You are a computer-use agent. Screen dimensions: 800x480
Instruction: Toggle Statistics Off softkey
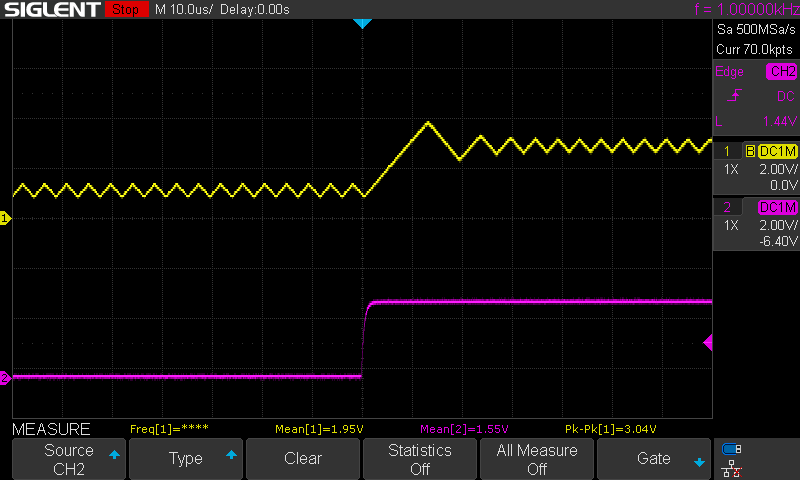click(x=419, y=459)
